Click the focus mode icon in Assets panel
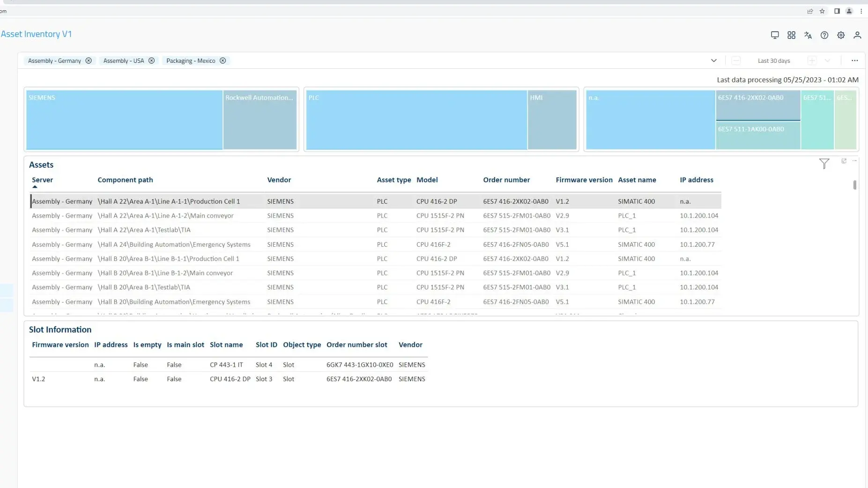The height and width of the screenshot is (488, 868). [x=844, y=161]
